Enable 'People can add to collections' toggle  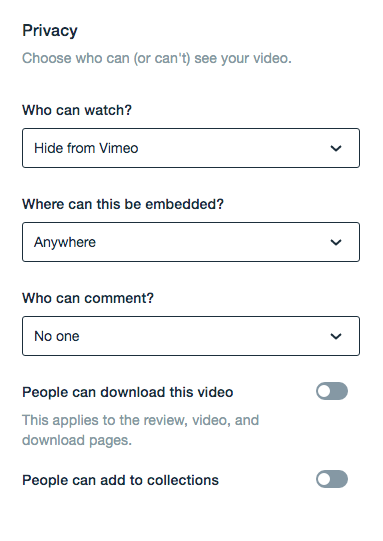click(x=332, y=479)
